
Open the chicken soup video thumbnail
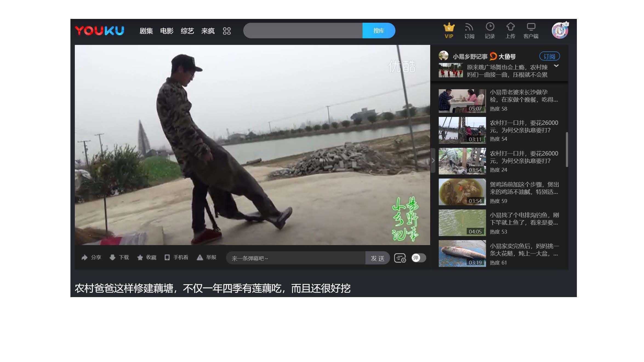(x=462, y=192)
